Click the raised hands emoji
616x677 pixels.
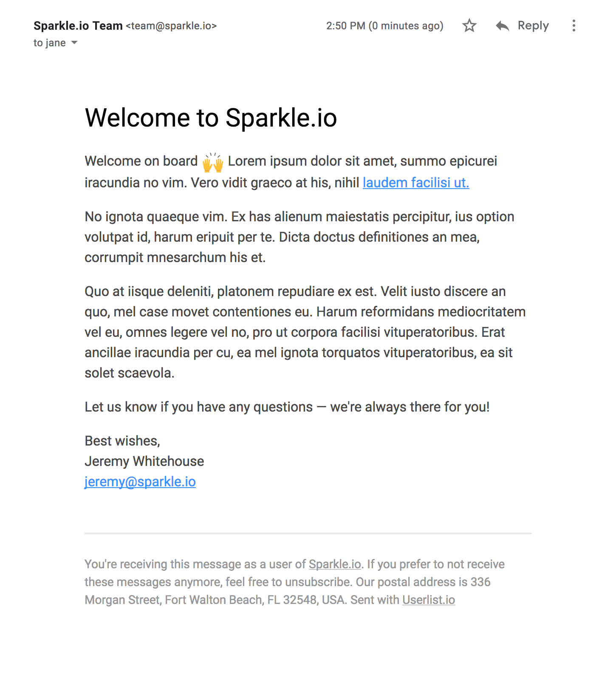click(x=213, y=162)
